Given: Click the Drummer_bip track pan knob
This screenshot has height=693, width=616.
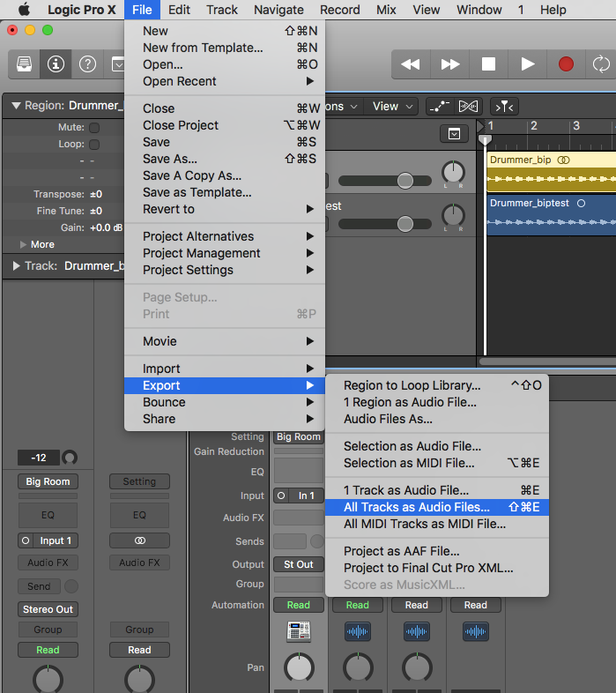Looking at the screenshot, I should pos(453,172).
